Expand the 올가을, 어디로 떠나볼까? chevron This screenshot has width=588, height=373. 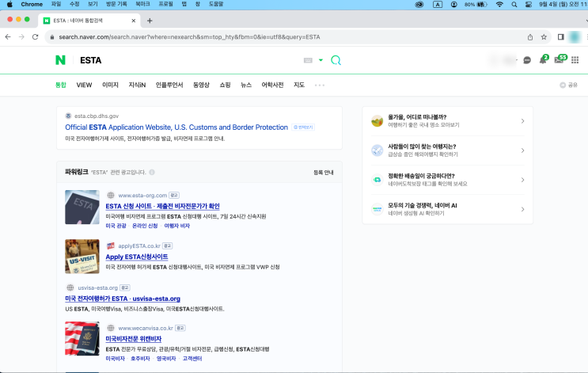(522, 121)
